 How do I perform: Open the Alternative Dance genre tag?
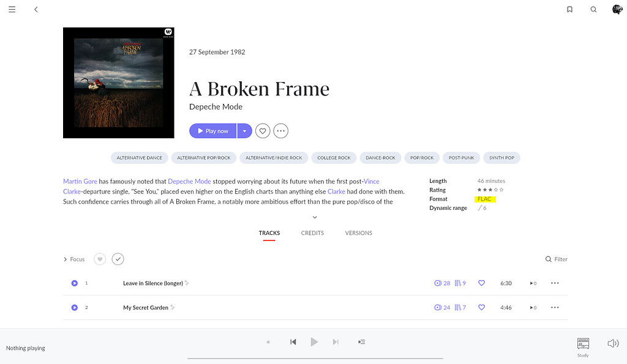139,158
